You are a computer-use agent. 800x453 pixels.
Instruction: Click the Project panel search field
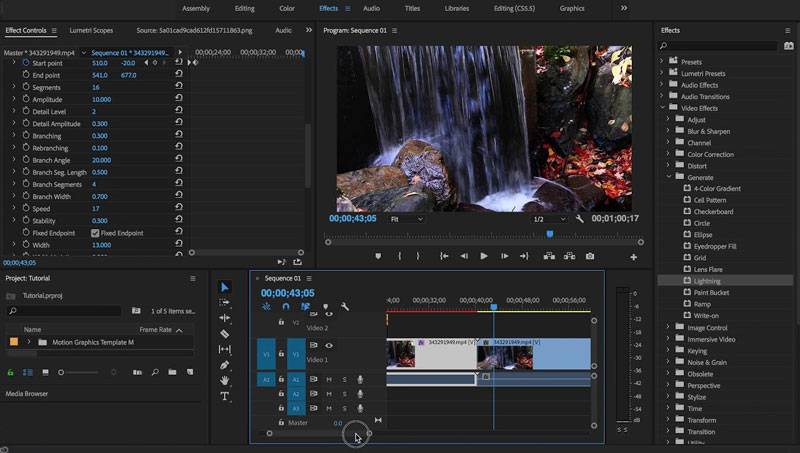coord(65,311)
